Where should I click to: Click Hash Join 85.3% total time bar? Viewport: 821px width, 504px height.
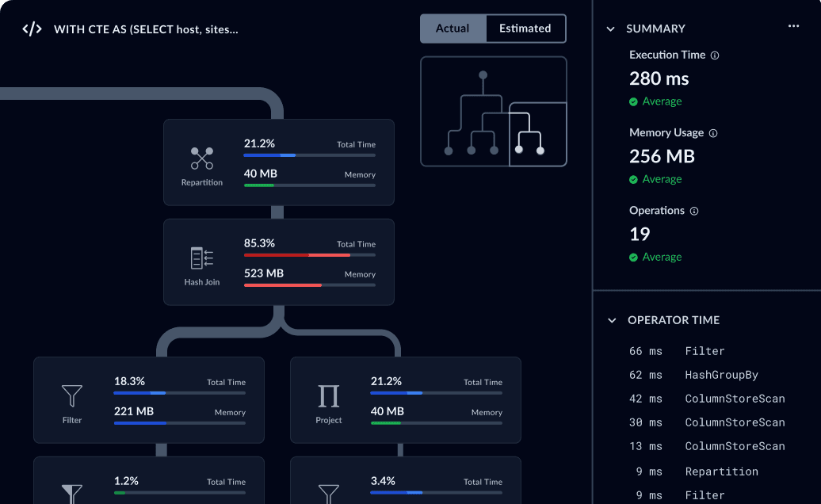pos(309,255)
